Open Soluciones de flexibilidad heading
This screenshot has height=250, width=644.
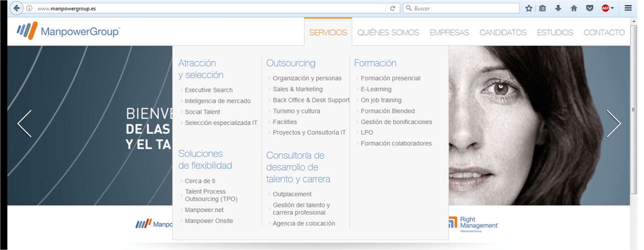click(x=205, y=159)
